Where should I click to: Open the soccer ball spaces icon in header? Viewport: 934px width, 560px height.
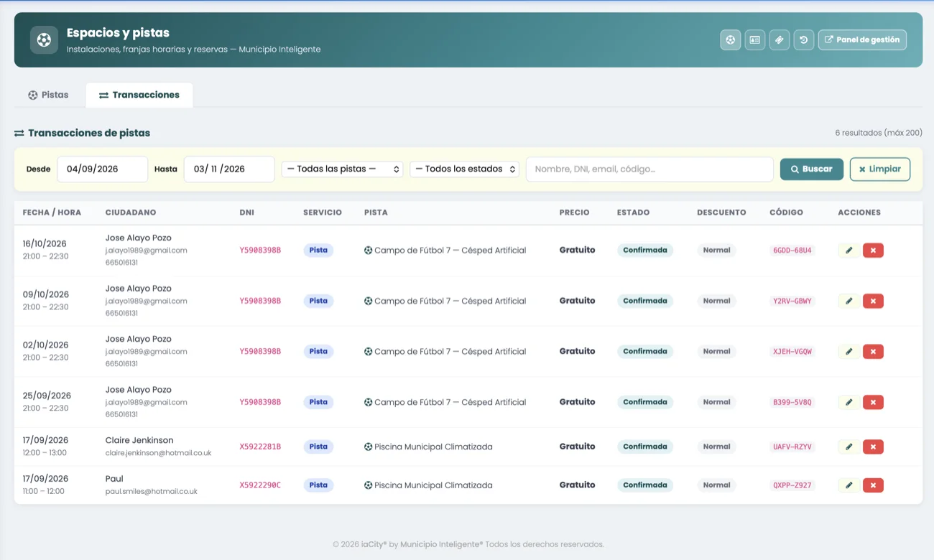[x=731, y=40]
